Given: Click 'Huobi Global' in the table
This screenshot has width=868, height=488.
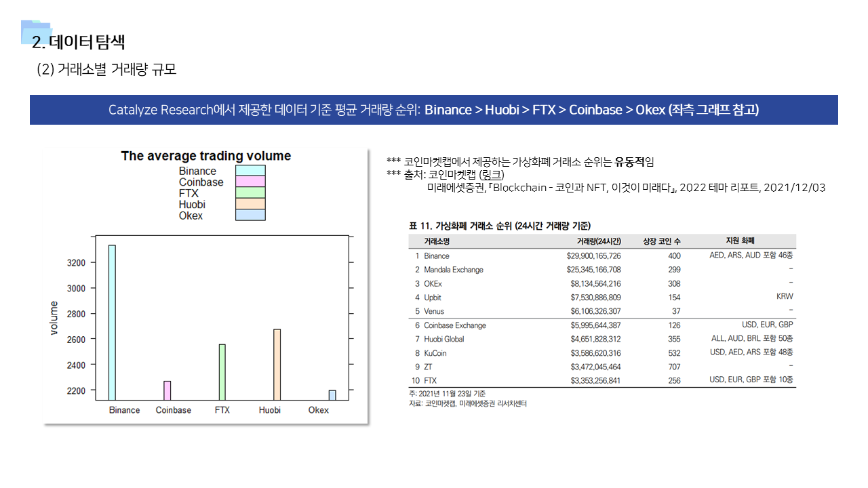Looking at the screenshot, I should (444, 339).
